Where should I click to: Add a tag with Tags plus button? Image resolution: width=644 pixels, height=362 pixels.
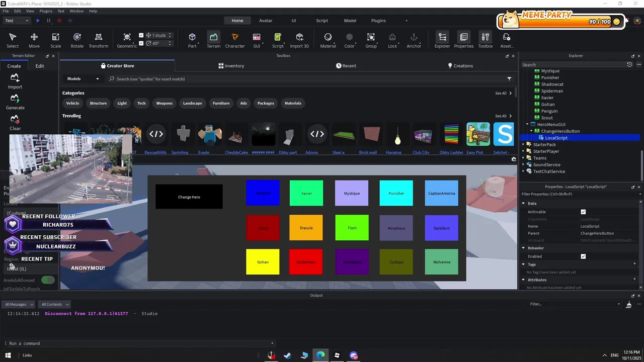pos(634,264)
